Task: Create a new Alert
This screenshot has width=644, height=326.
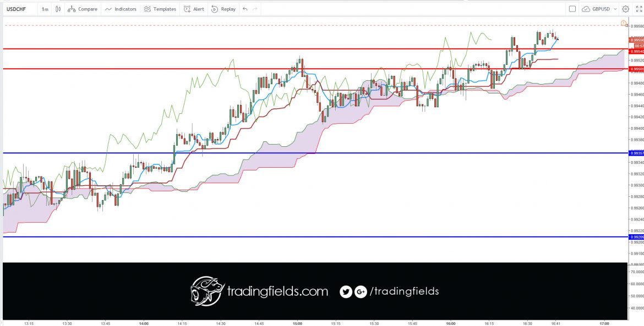Action: 195,9
